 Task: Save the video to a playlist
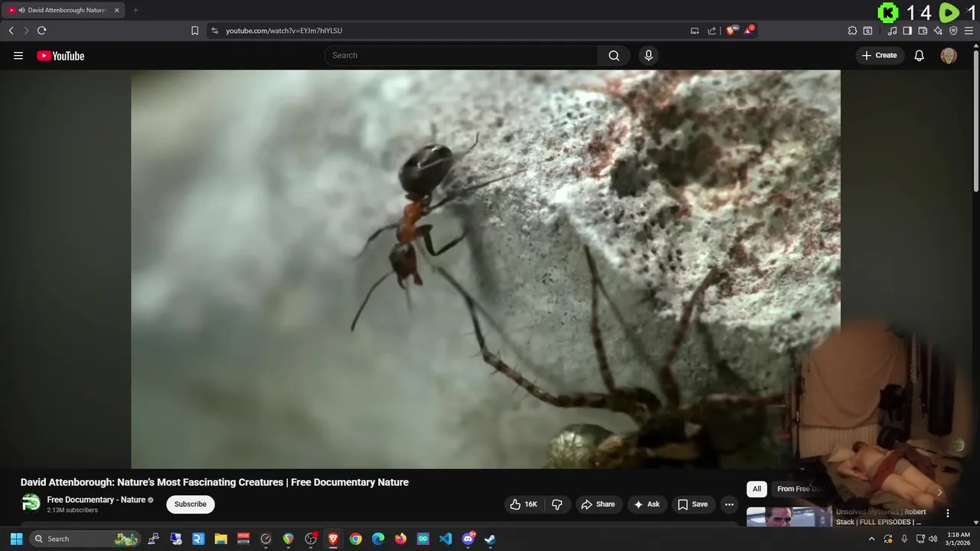click(693, 504)
